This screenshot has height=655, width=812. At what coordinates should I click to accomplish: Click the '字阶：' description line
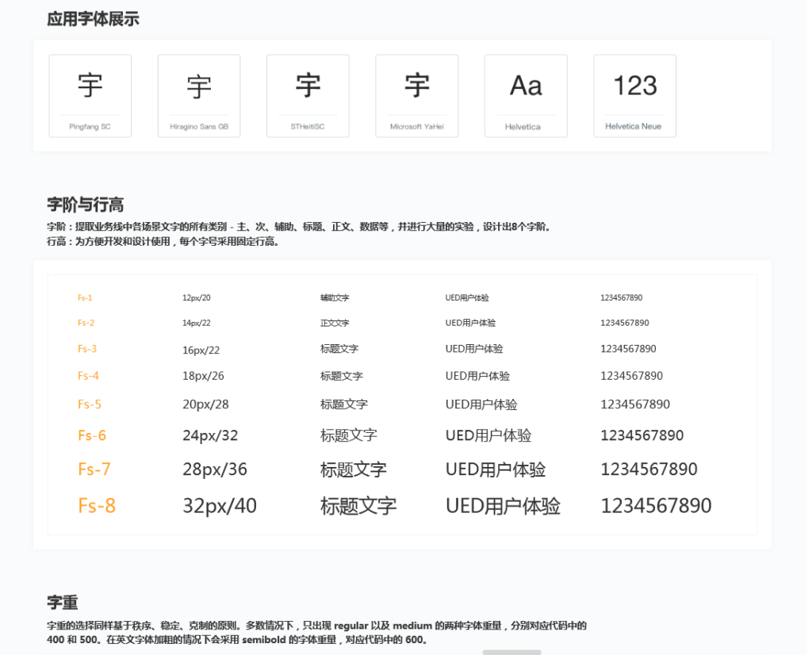299,227
